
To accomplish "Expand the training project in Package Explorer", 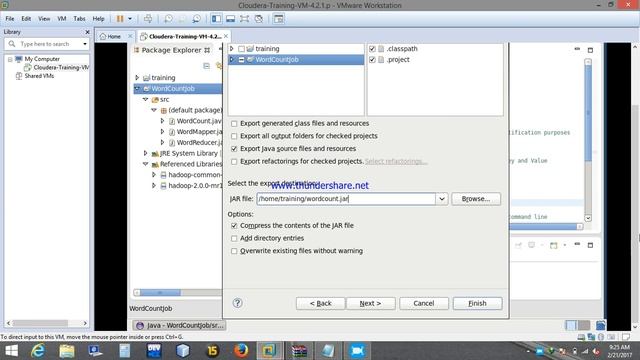I will 137,77.
